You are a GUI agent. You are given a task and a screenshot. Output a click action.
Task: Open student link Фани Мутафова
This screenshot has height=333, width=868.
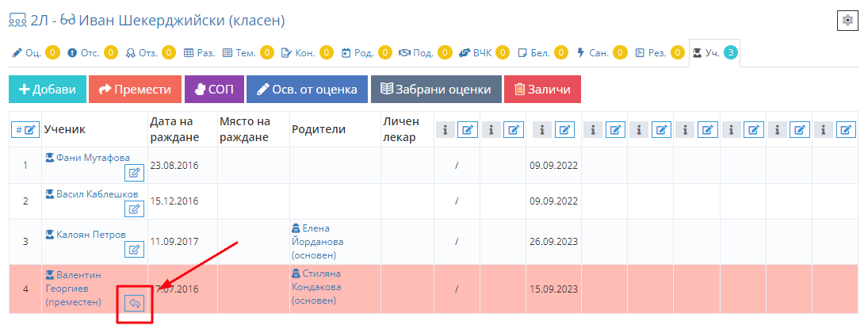click(93, 157)
